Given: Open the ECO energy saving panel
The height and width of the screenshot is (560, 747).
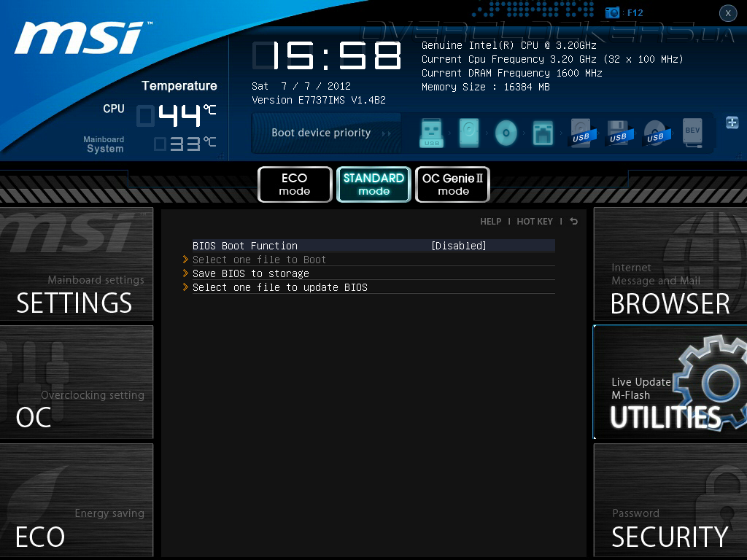Looking at the screenshot, I should tap(76, 500).
